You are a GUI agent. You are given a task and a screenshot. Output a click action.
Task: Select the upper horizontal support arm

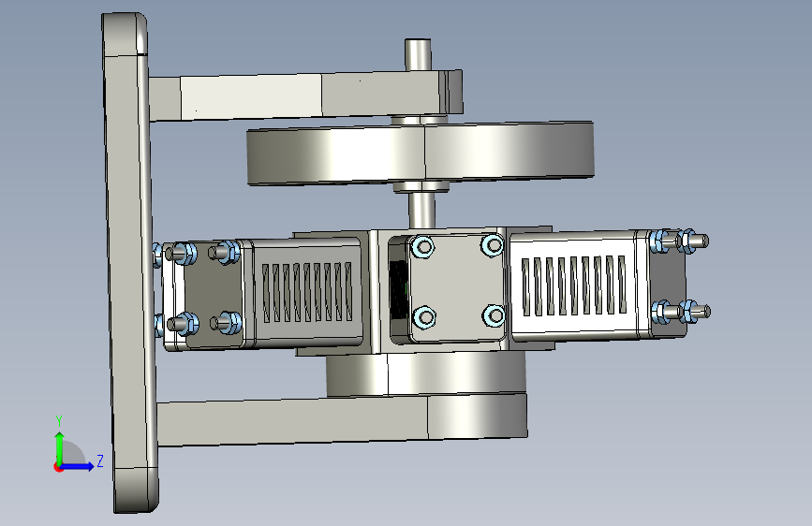(305, 95)
